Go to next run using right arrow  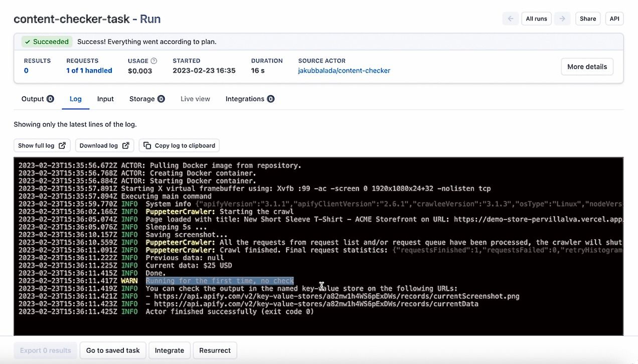click(x=562, y=19)
